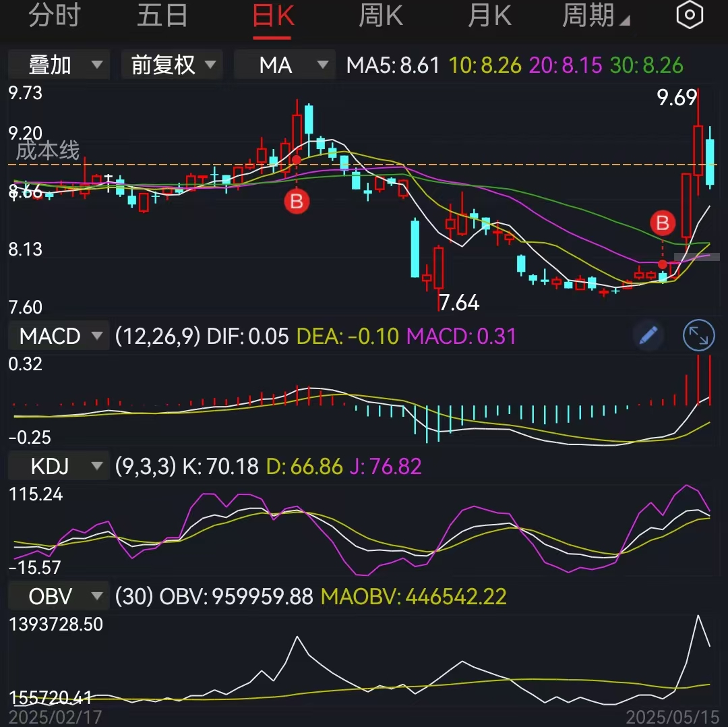Click the 7.64 low price label
The width and height of the screenshot is (728, 727).
(x=458, y=303)
